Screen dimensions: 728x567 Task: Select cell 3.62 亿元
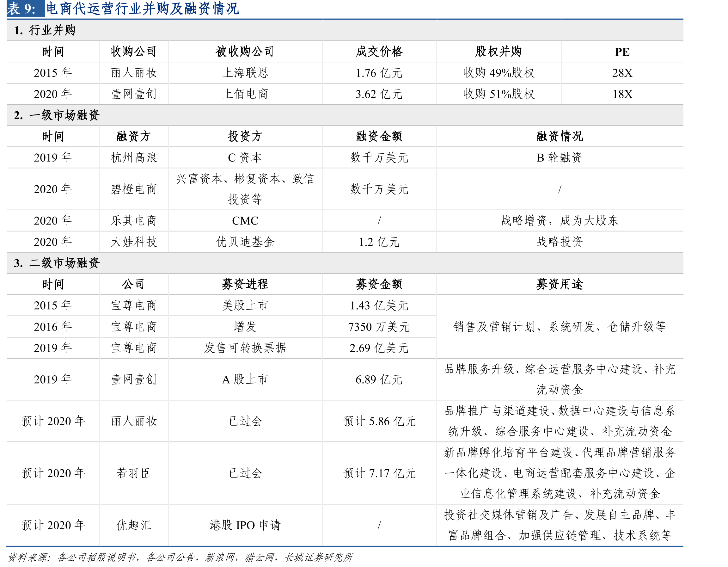(x=379, y=94)
